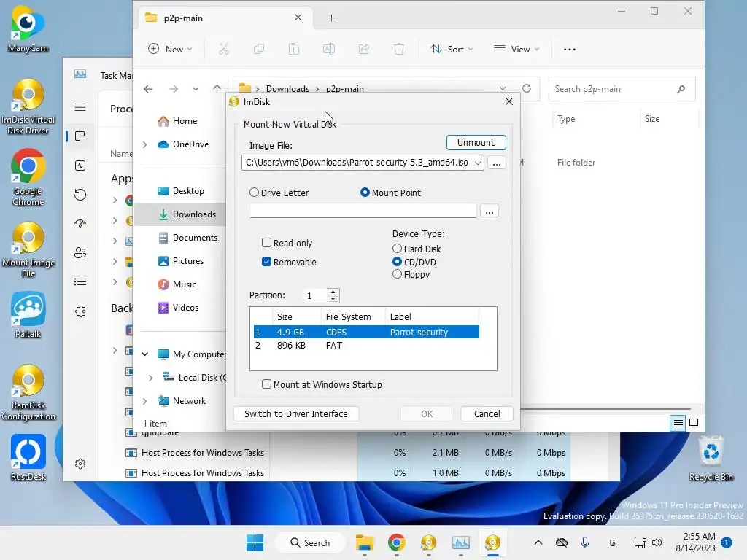Open the View dropdown in Explorer
The height and width of the screenshot is (560, 747).
[x=516, y=49]
